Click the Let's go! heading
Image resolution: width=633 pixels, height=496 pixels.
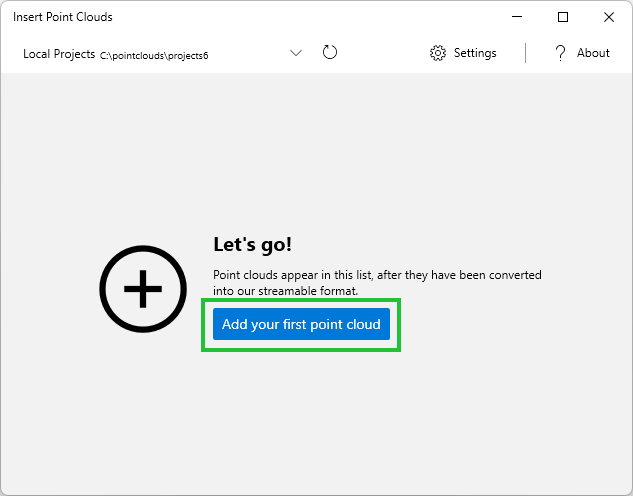252,244
